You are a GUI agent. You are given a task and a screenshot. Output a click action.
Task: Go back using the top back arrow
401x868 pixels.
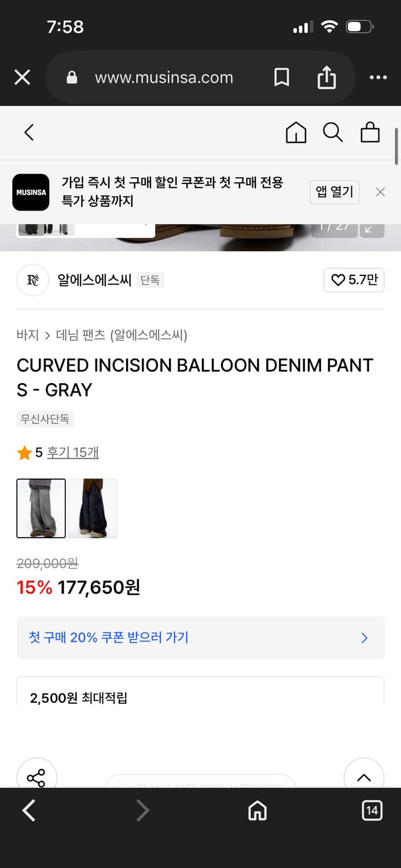tap(29, 132)
